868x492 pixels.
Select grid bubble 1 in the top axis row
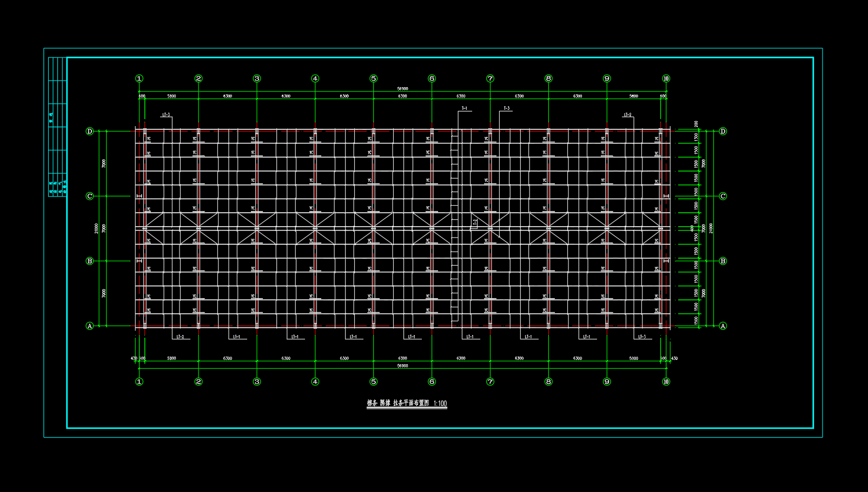[x=139, y=78]
